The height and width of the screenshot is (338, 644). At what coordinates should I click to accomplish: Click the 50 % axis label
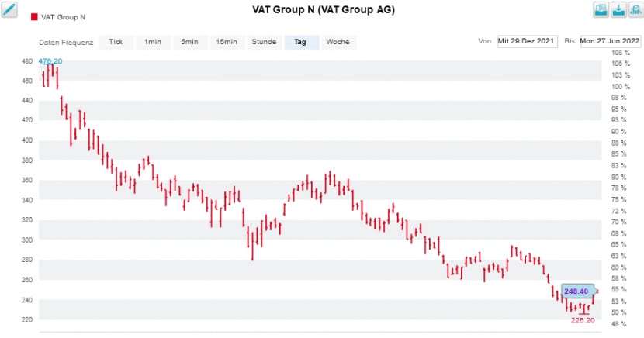point(621,312)
